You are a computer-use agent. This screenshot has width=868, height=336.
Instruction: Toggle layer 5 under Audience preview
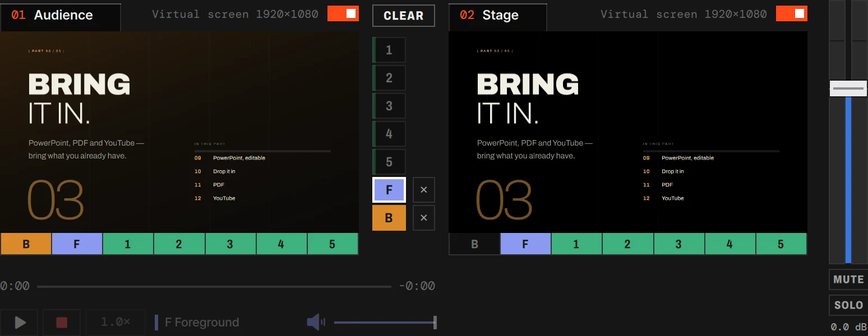pos(333,244)
